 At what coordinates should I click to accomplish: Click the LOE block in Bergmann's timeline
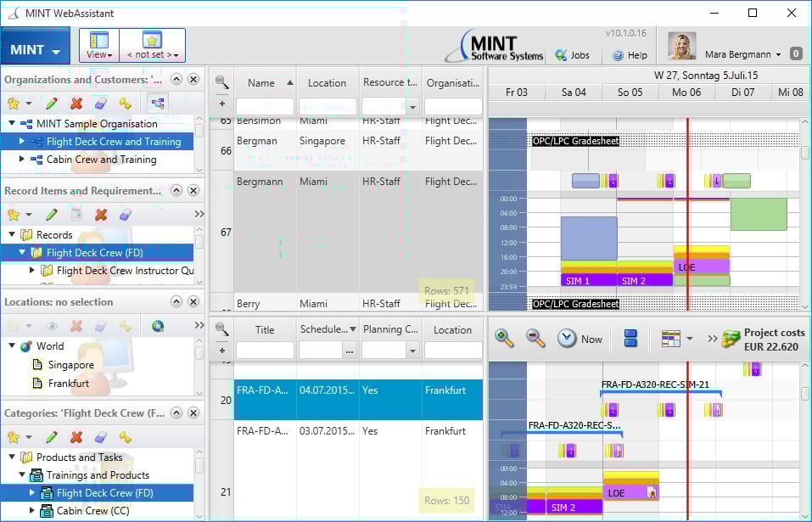coord(702,267)
